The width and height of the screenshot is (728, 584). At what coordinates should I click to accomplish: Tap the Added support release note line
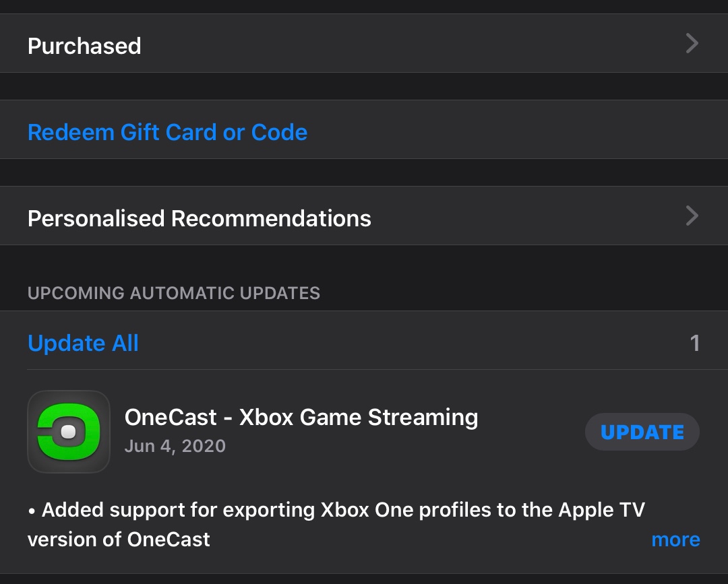click(336, 510)
